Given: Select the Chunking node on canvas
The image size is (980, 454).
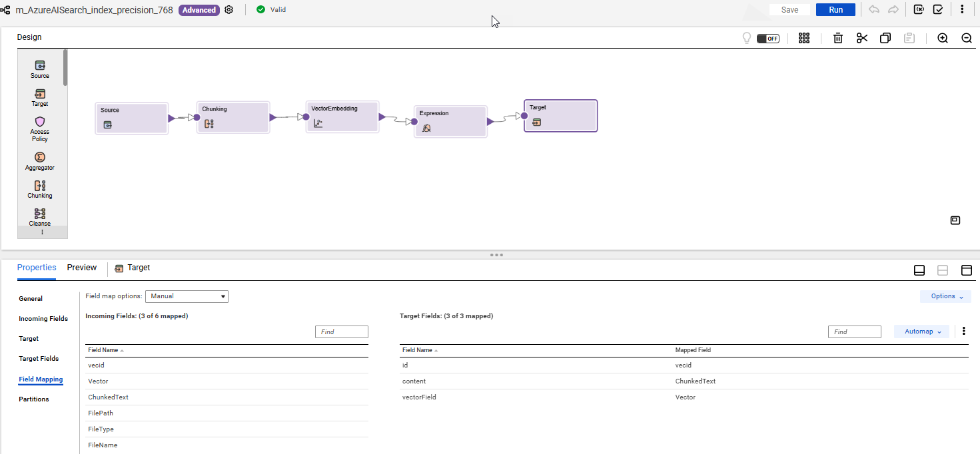Looking at the screenshot, I should pyautogui.click(x=233, y=118).
